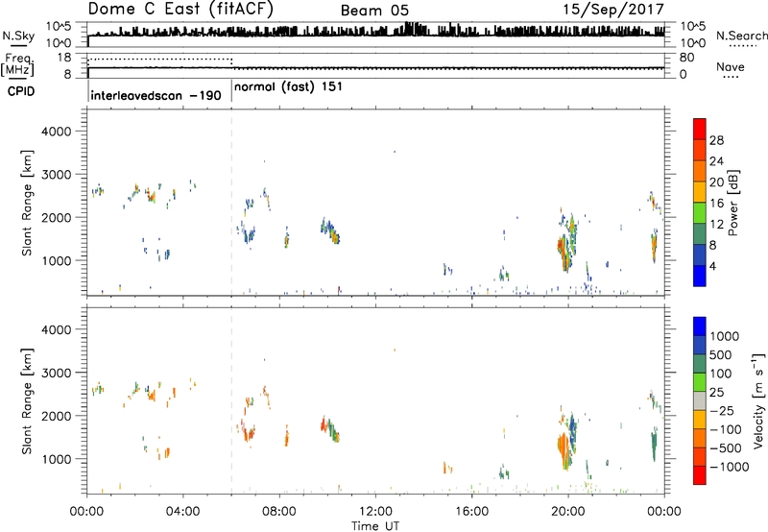Click the '-25' Velocity colorbar tick
The width and height of the screenshot is (768, 532).
pyautogui.click(x=721, y=410)
